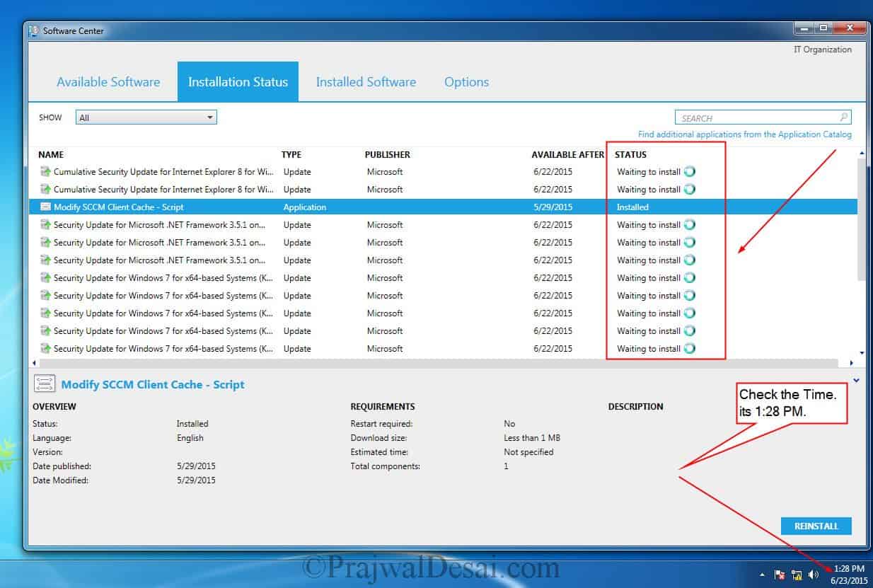The height and width of the screenshot is (588, 873).
Task: Open the Application Catalog link
Action: tap(745, 134)
